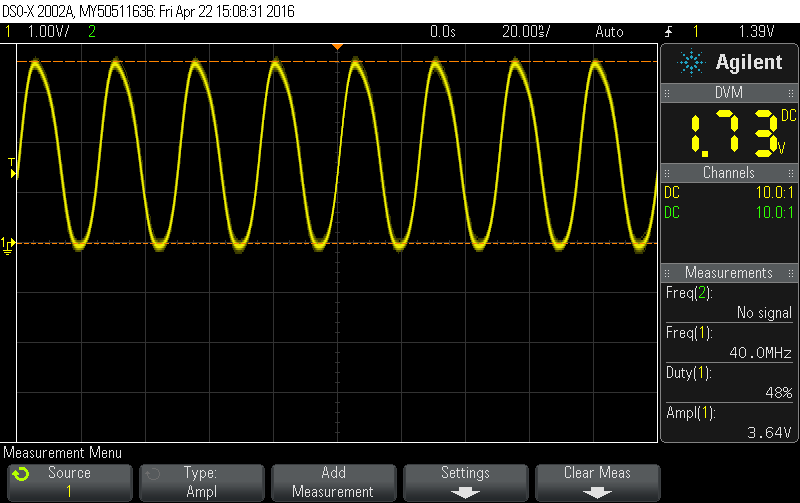The image size is (800, 503).
Task: Click the trigger source 1 indicator at top
Action: 695,32
